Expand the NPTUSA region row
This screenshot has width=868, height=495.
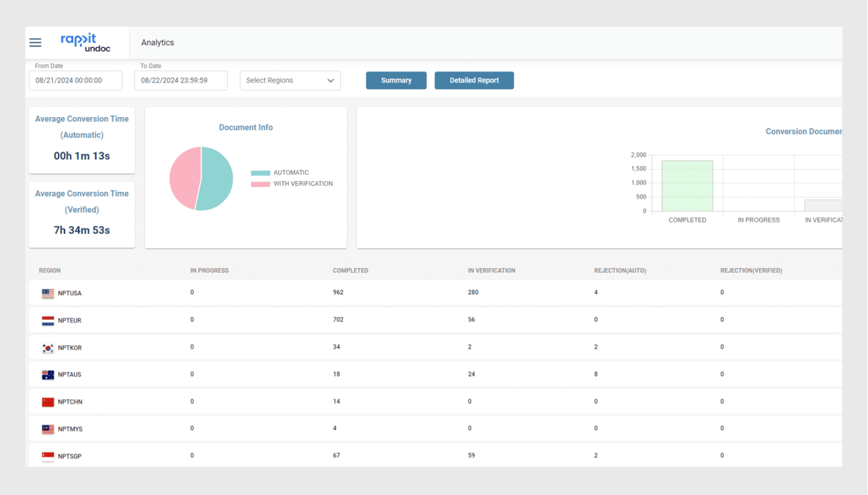pyautogui.click(x=69, y=293)
